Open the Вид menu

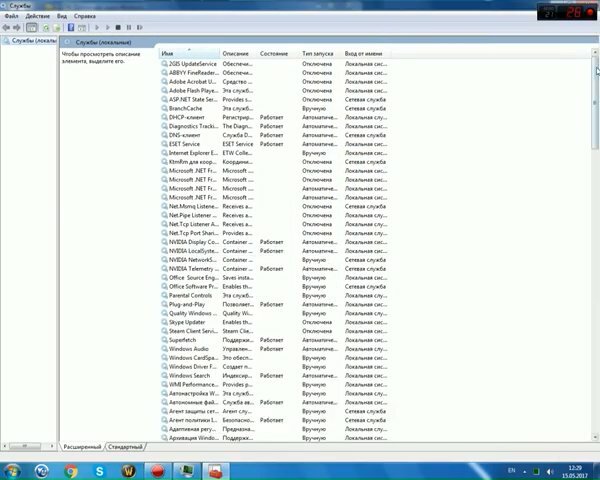pos(62,16)
